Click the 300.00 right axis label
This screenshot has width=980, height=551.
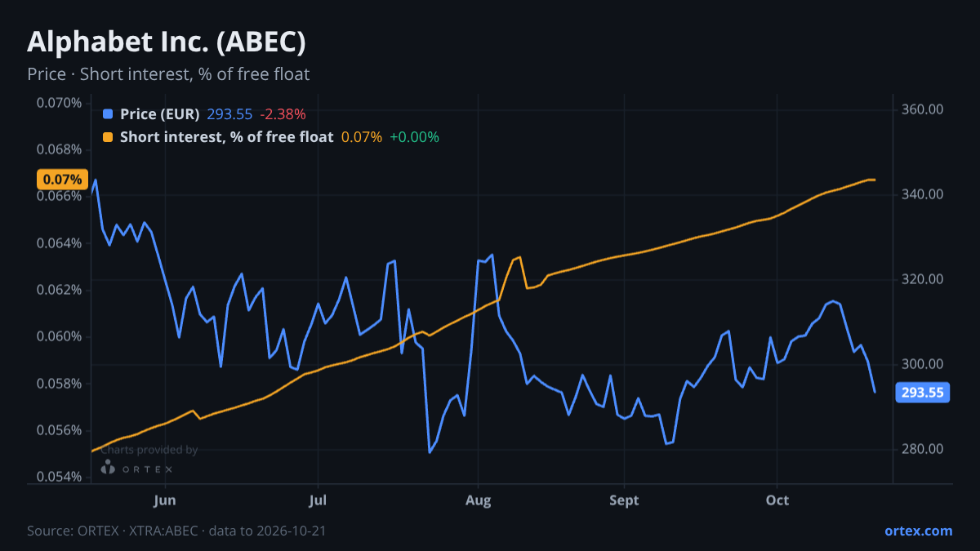[x=923, y=364]
